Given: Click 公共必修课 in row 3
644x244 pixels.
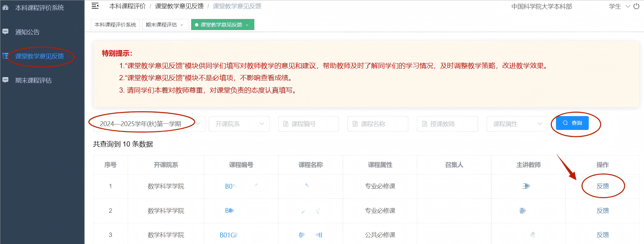Looking at the screenshot, I should point(380,235).
